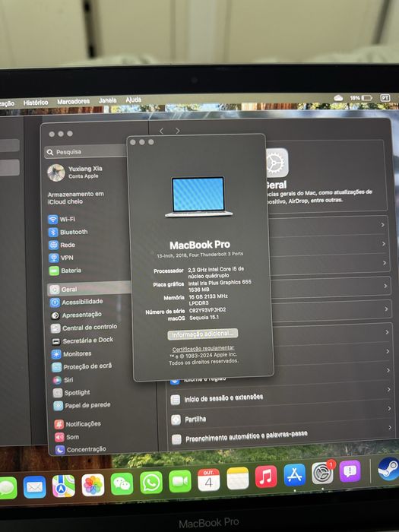Open the Janela menu
399x532 pixels.
tap(108, 100)
